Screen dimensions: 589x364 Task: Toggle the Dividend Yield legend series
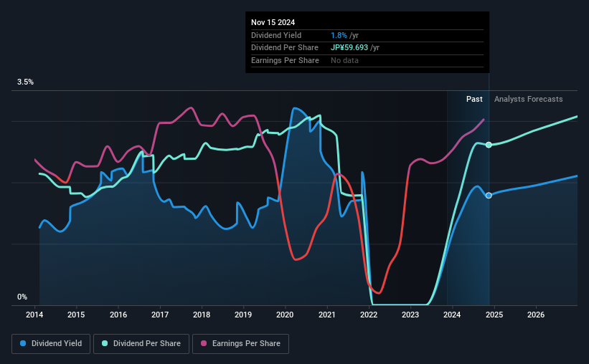[x=51, y=344]
